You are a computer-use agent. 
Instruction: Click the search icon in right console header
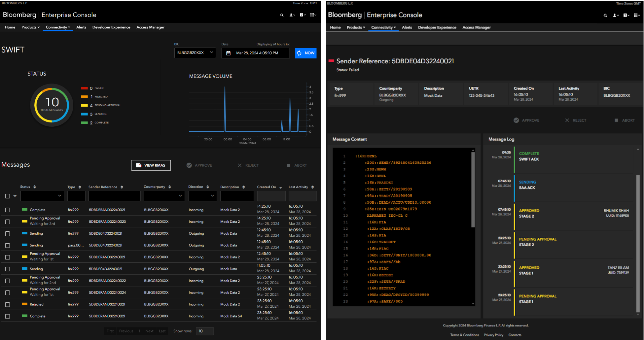(x=605, y=16)
